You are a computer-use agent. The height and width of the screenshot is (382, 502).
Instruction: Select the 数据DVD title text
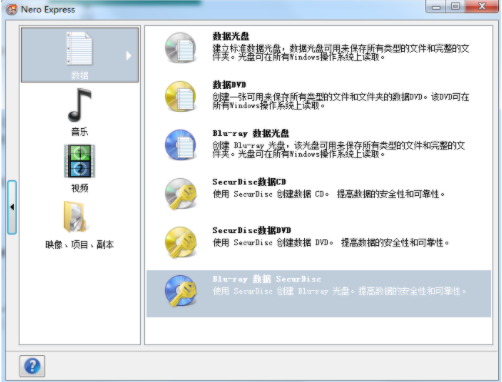coord(229,84)
